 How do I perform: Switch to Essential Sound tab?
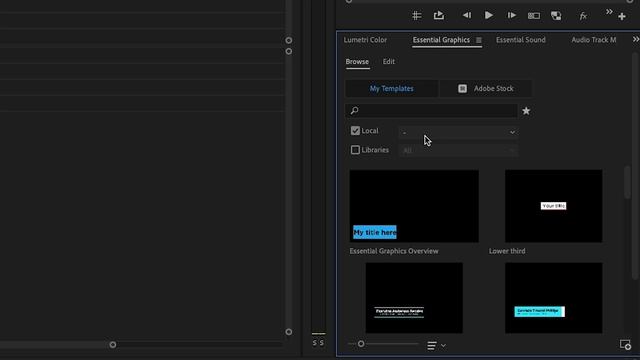520,40
